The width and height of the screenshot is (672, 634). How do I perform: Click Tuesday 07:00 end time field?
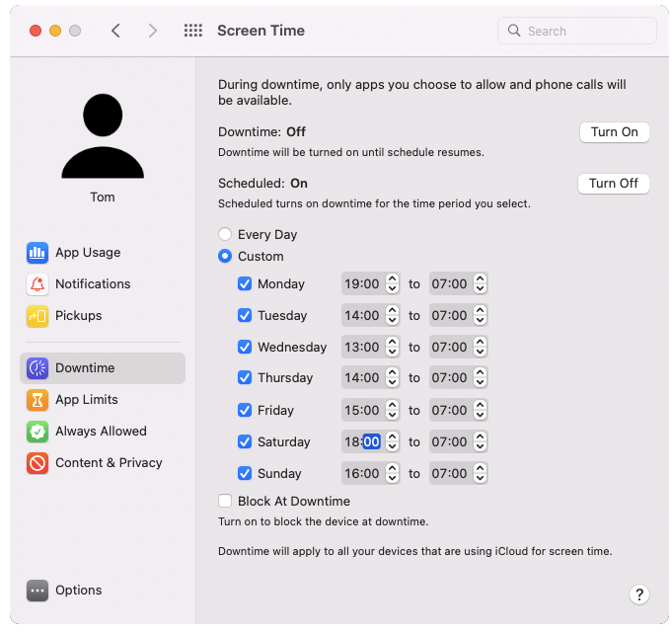coord(451,315)
